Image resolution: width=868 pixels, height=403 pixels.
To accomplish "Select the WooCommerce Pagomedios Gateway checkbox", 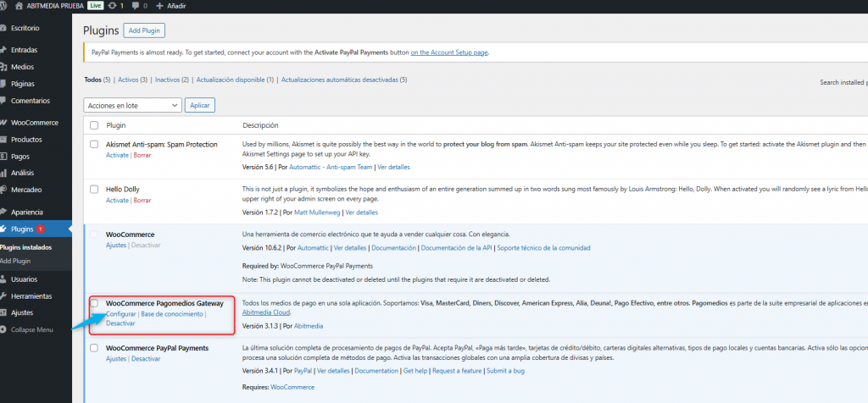I will pos(94,303).
